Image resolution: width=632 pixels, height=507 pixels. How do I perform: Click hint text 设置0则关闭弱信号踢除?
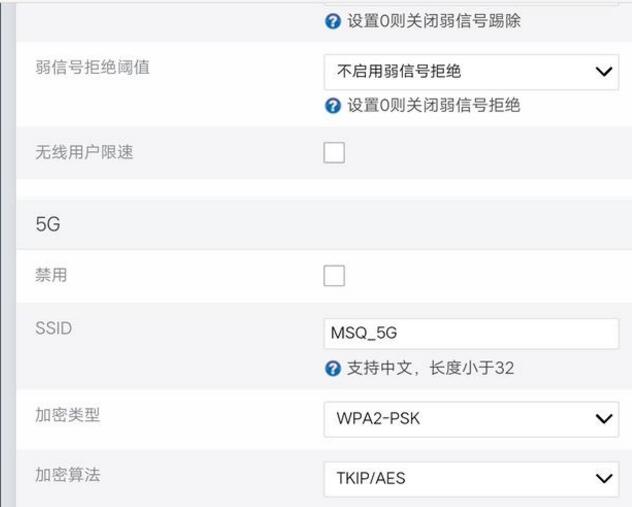(433, 21)
